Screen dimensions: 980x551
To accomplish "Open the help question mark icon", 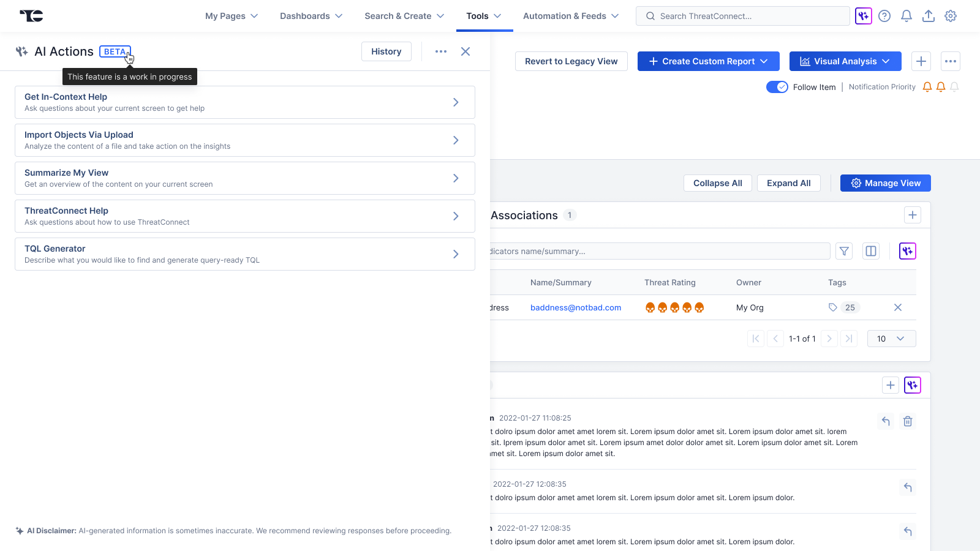I will 884,16.
